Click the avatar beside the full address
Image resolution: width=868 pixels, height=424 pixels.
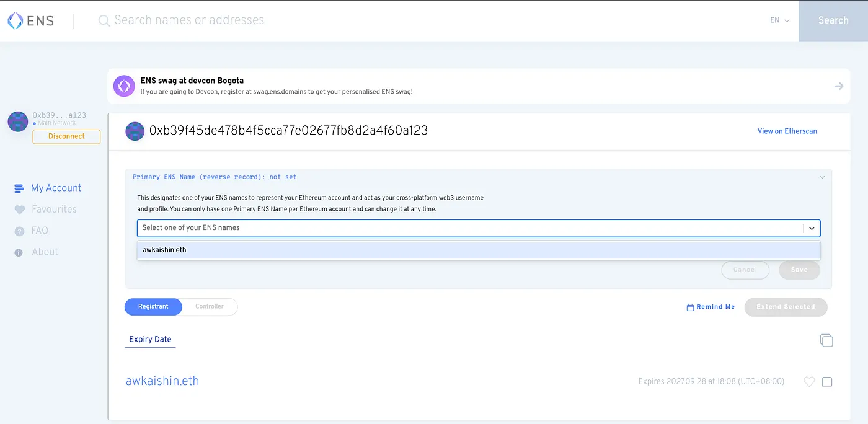click(x=135, y=131)
